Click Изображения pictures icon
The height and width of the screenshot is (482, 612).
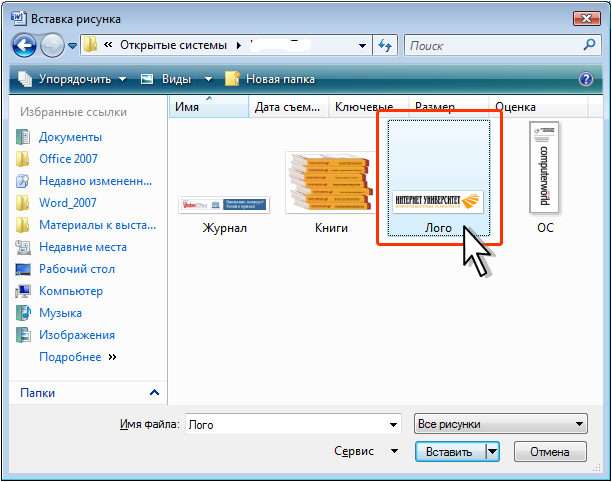[x=23, y=335]
